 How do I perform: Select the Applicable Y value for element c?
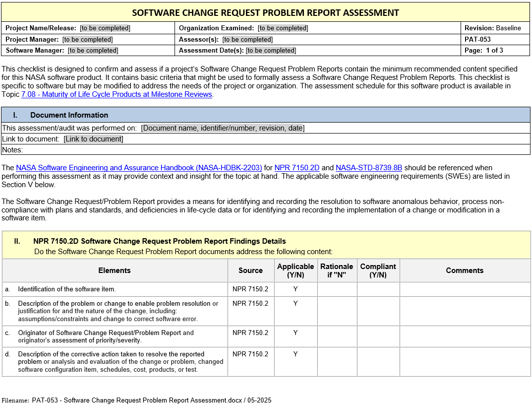coord(296,333)
